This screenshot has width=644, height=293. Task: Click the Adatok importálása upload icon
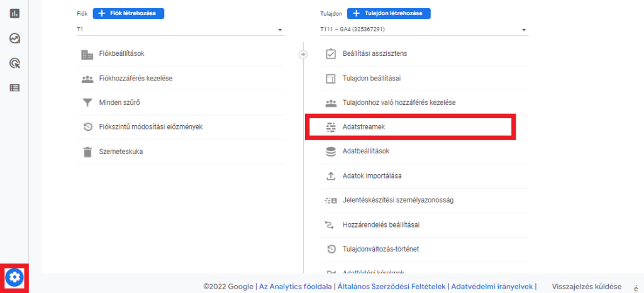331,176
